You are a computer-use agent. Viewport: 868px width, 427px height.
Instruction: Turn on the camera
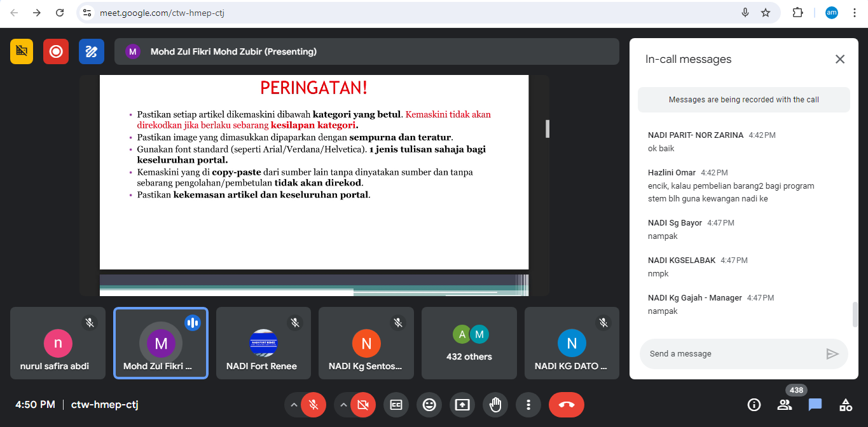[363, 405]
